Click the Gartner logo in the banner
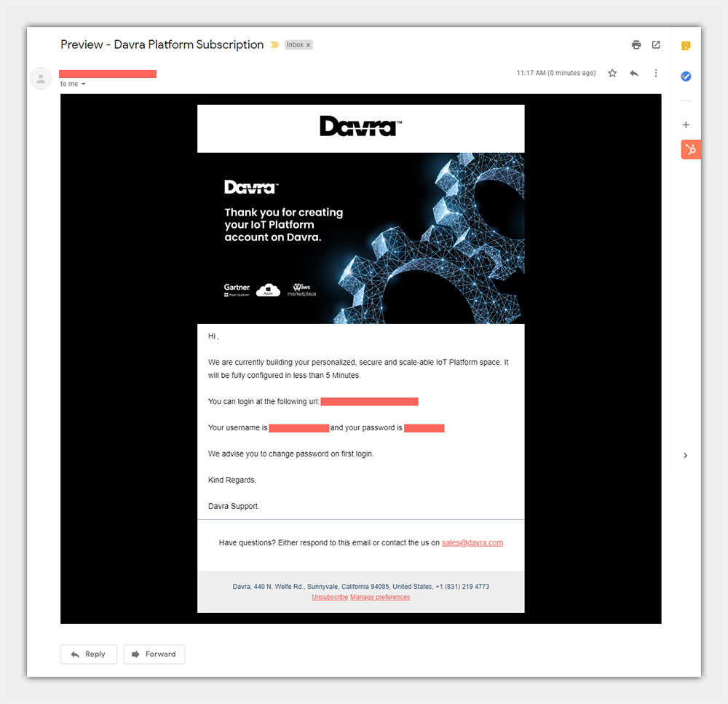The width and height of the screenshot is (728, 704). point(237,290)
